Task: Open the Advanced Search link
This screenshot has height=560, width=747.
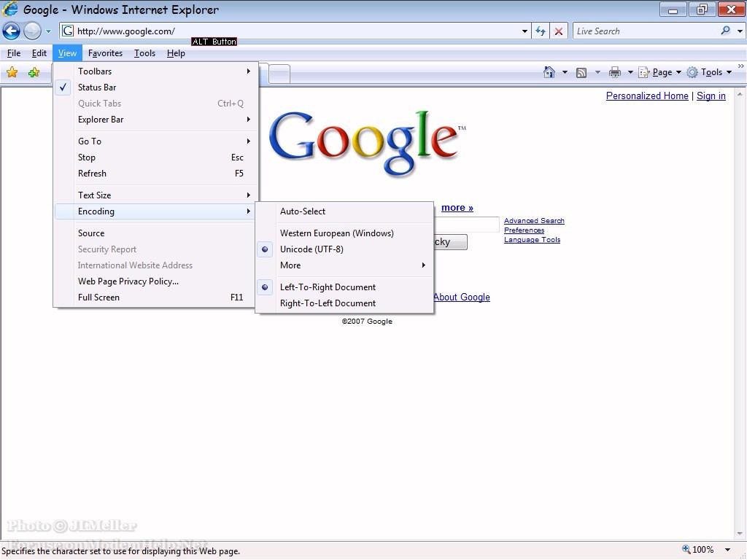Action: click(x=534, y=220)
